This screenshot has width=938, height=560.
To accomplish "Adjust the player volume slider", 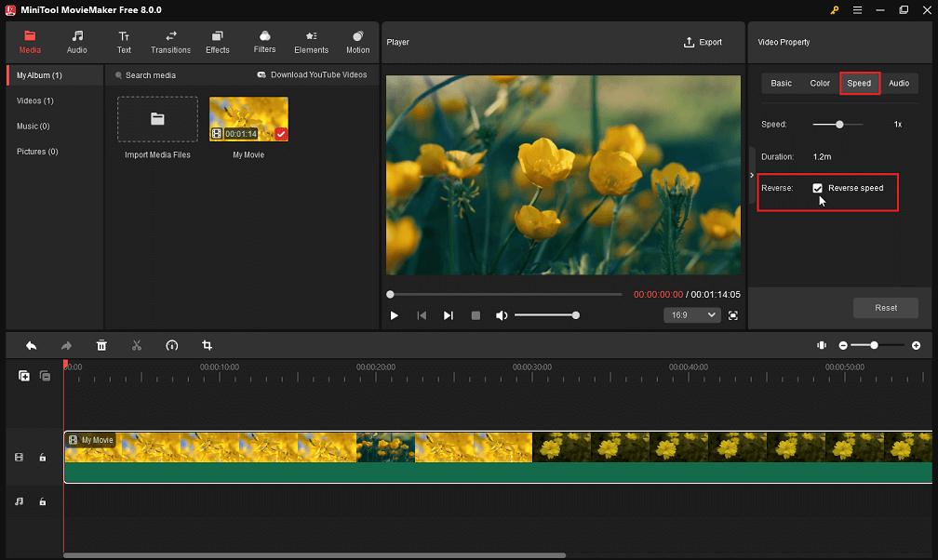I will pyautogui.click(x=547, y=315).
